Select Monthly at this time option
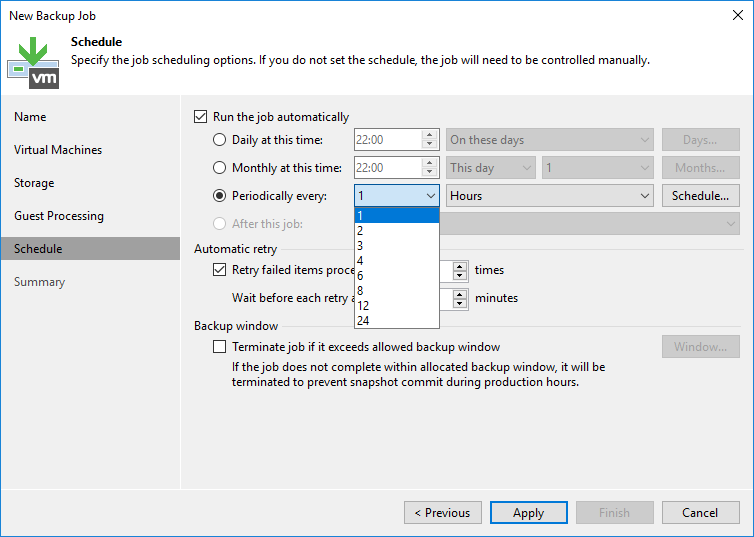The width and height of the screenshot is (754, 537). coord(220,168)
